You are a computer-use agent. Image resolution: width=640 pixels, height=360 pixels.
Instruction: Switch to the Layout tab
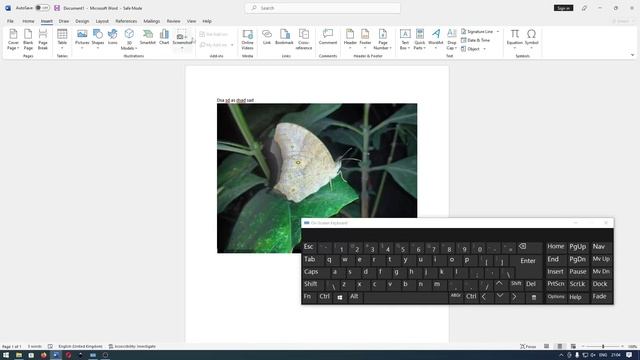point(102,21)
